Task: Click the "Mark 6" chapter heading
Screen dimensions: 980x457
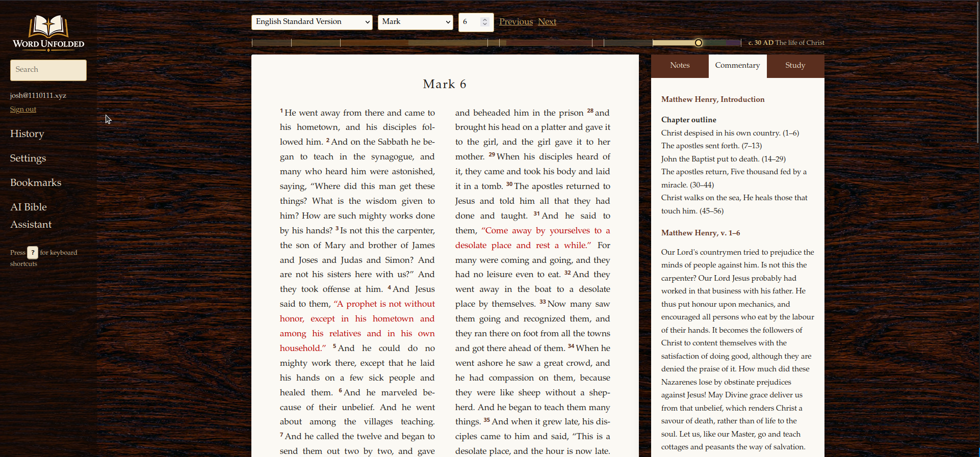Action: 445,84
